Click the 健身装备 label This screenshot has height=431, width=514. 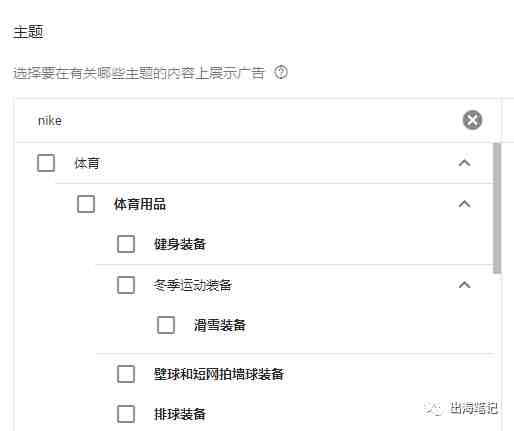pos(180,244)
